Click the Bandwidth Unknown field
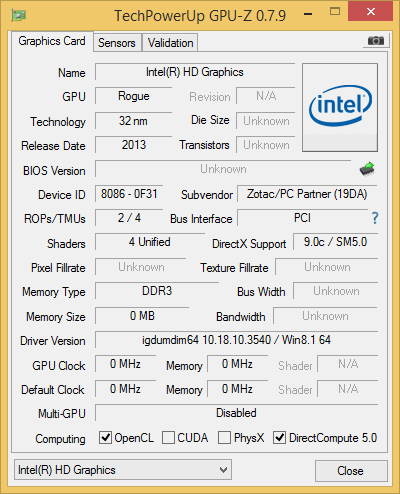This screenshot has height=494, width=400. pos(325,315)
